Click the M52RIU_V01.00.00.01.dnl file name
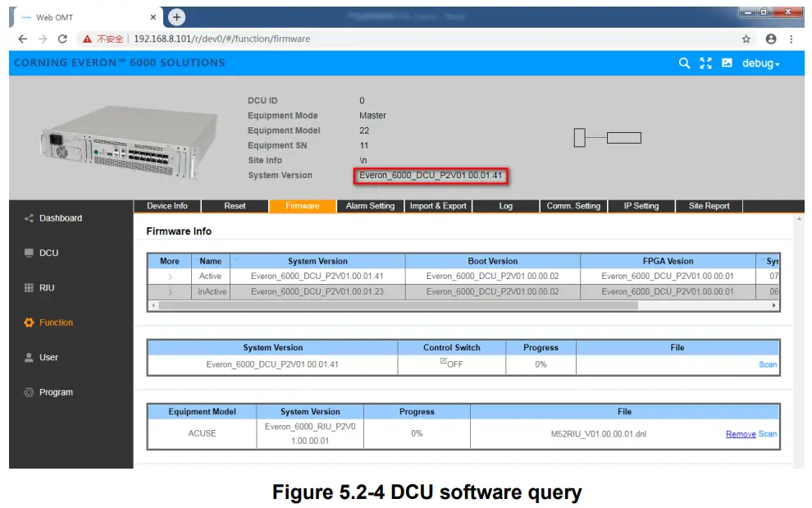812x508 pixels. 599,434
